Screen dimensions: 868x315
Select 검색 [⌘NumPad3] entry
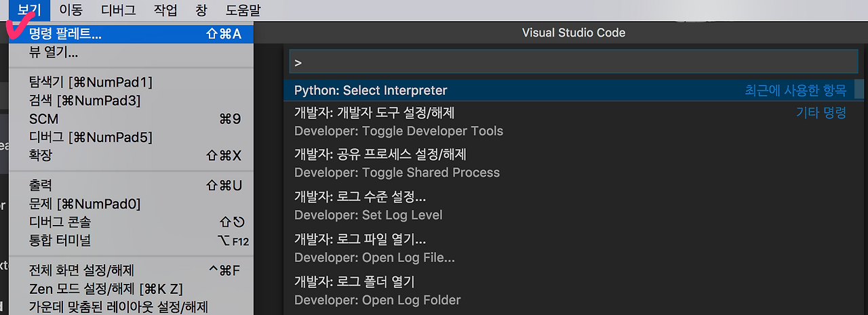131,100
